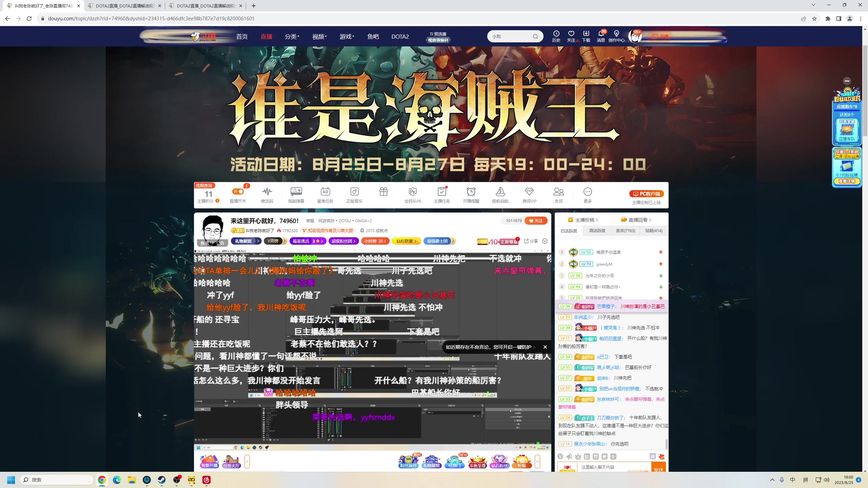Image resolution: width=868 pixels, height=488 pixels.
Task: Click the 立即领取 claim button
Action: (x=509, y=242)
